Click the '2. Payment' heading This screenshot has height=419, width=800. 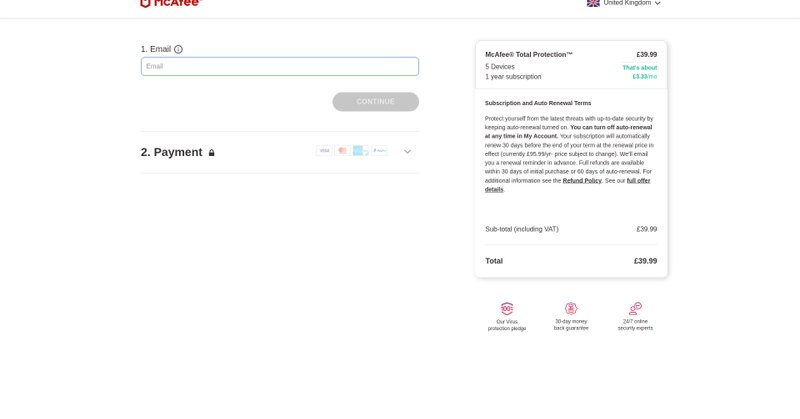171,152
